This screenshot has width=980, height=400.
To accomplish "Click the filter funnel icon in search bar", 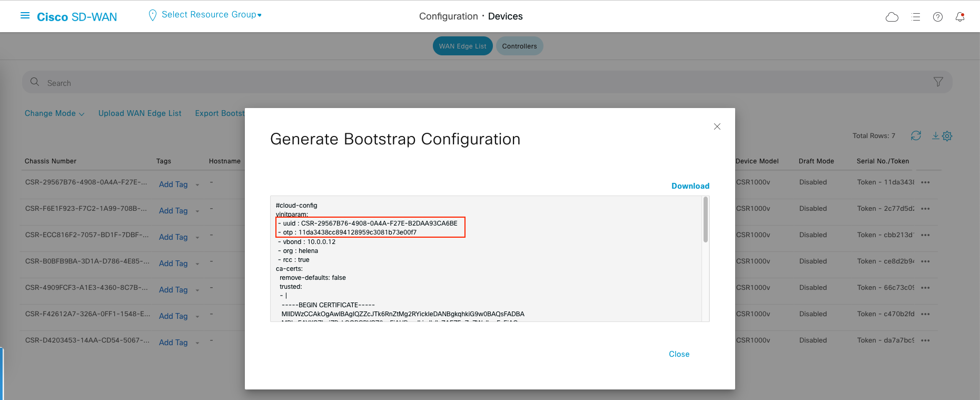I will tap(938, 82).
